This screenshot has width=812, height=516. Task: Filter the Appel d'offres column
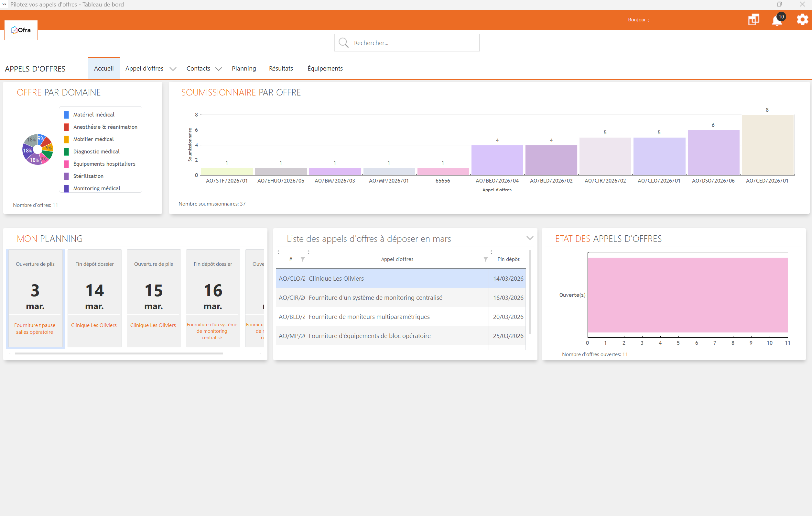(485, 259)
